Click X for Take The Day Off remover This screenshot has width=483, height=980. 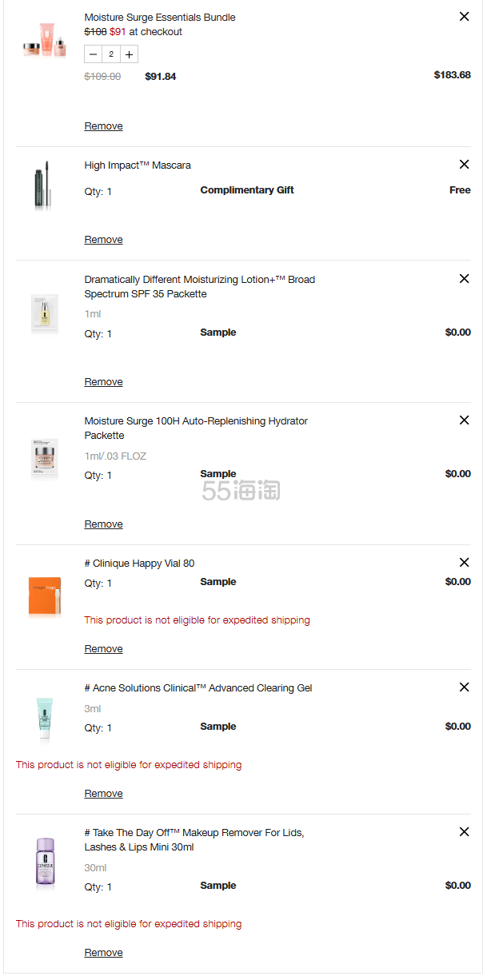point(464,832)
